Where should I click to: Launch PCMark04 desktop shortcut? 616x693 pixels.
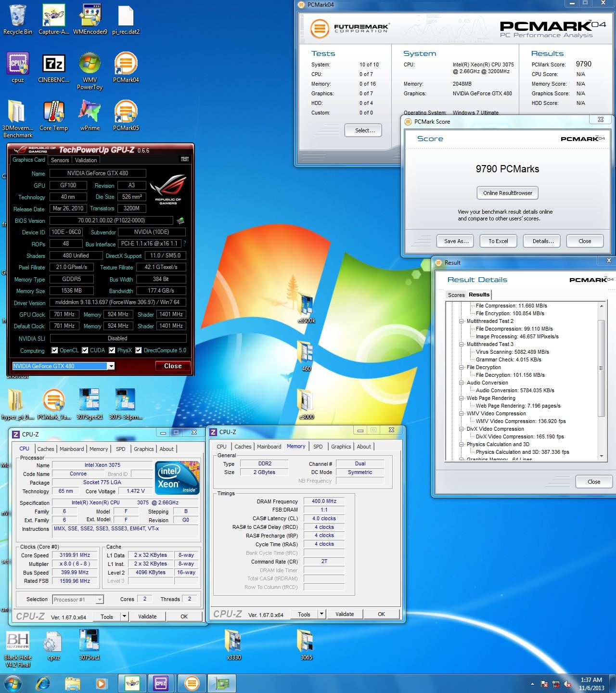click(x=126, y=67)
